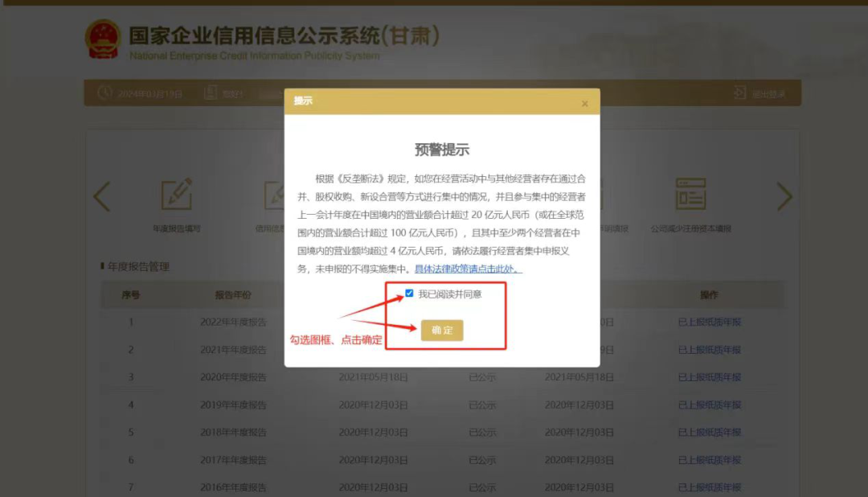Click the right carousel arrow
Viewport: 868px width, 497px height.
(784, 197)
